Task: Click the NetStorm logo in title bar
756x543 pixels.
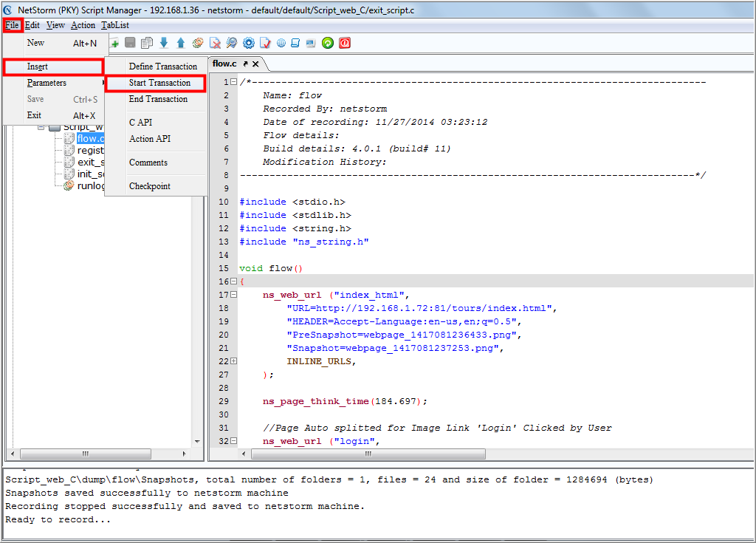Action: [7, 10]
